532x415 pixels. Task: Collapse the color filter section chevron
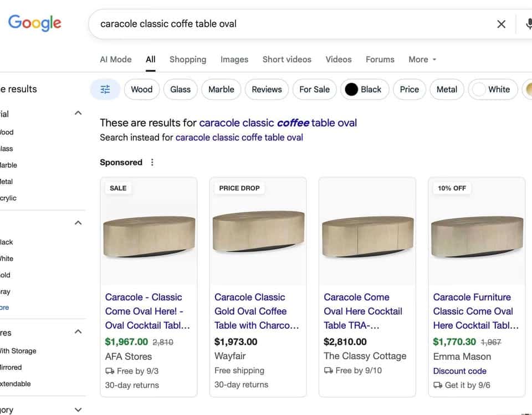78,223
